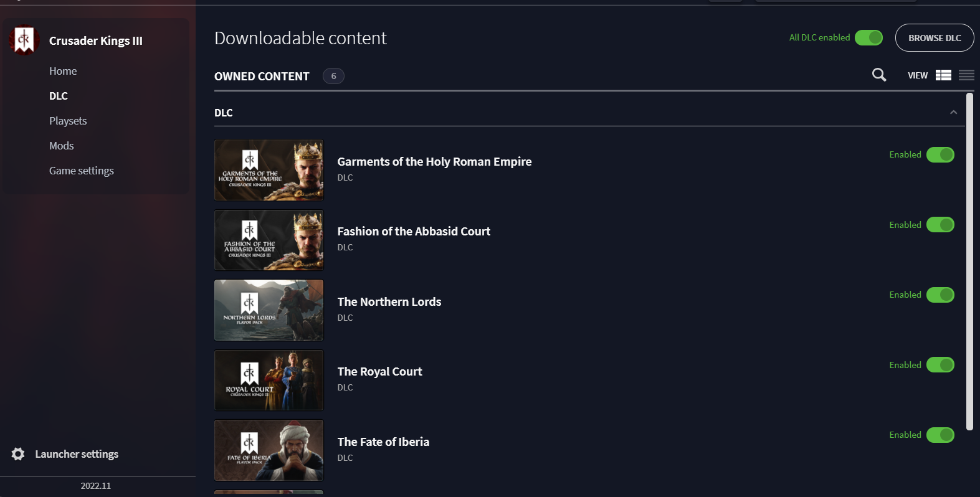Toggle The Royal Court DLC off

pos(940,365)
